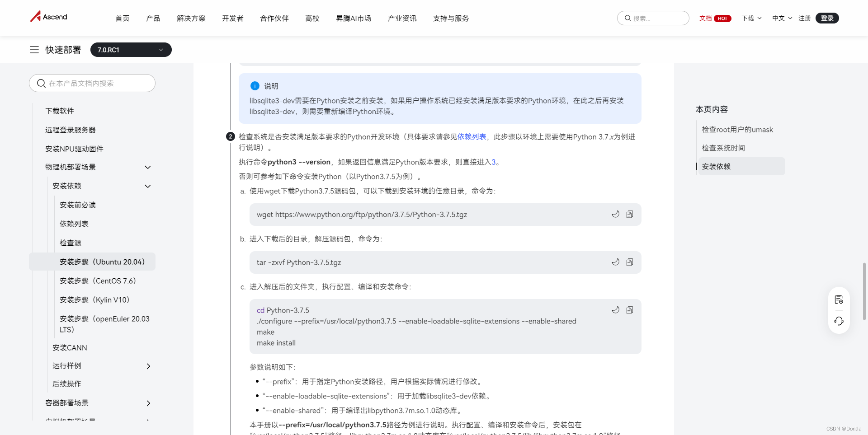Click the 登录 button

[827, 18]
